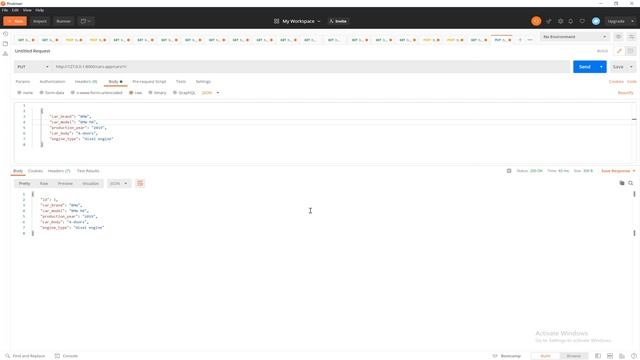
Task: Select the Pretty response view
Action: (24, 184)
